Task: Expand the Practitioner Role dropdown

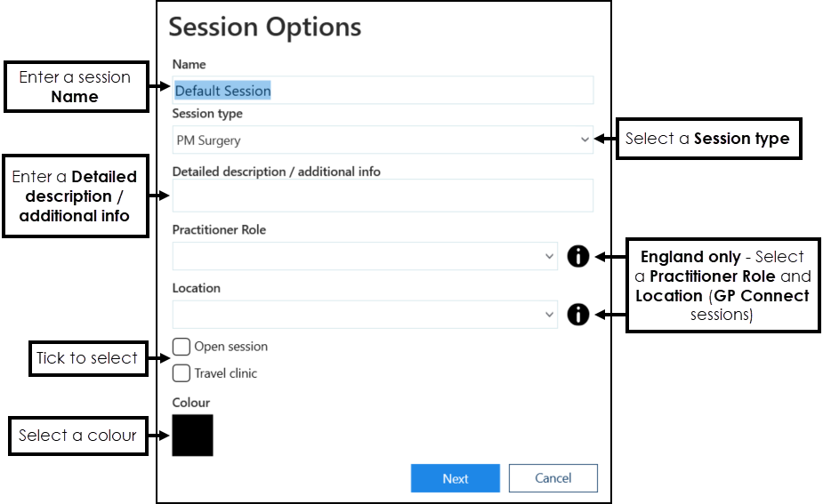Action: 365,256
